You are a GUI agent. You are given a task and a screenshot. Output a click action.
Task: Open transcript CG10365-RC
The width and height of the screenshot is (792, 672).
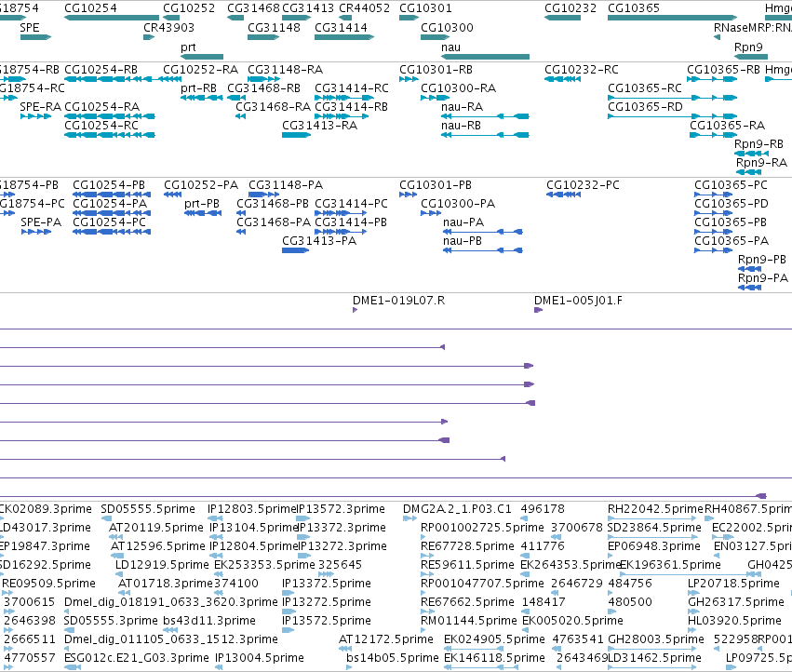[x=645, y=87]
